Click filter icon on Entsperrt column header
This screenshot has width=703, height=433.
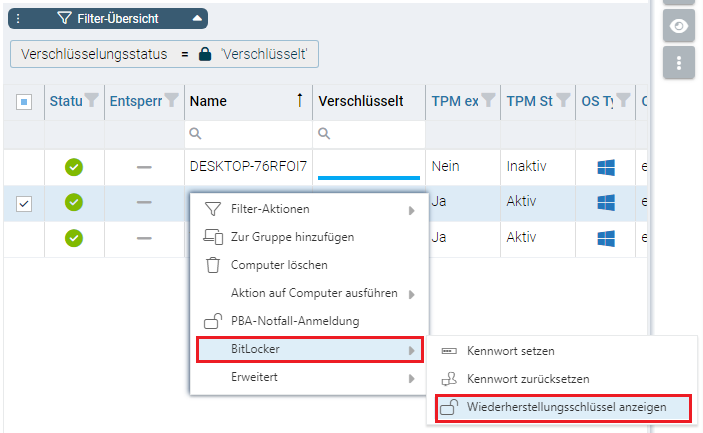[171, 100]
